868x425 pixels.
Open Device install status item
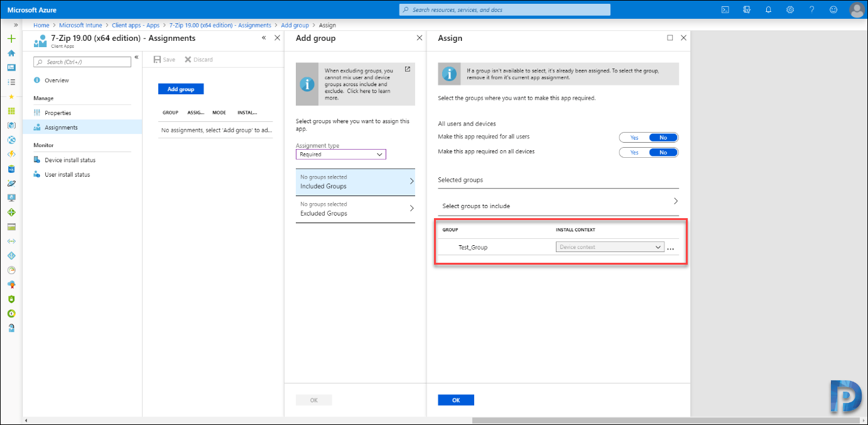70,160
